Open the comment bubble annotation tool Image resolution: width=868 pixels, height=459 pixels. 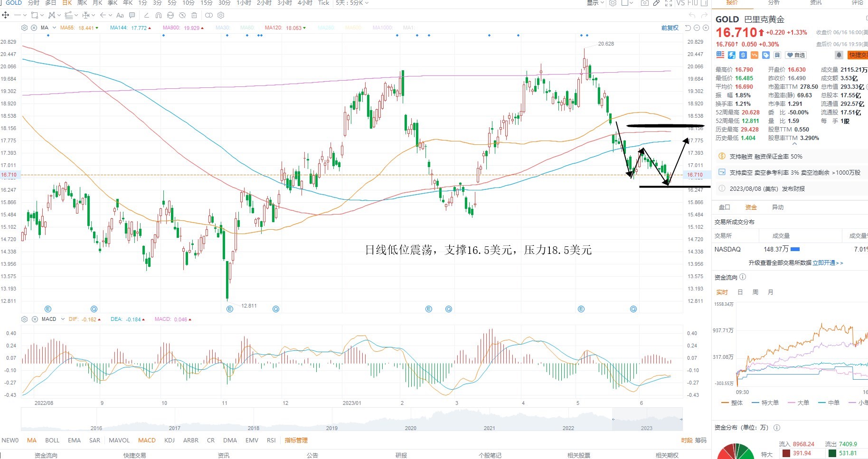[x=132, y=15]
